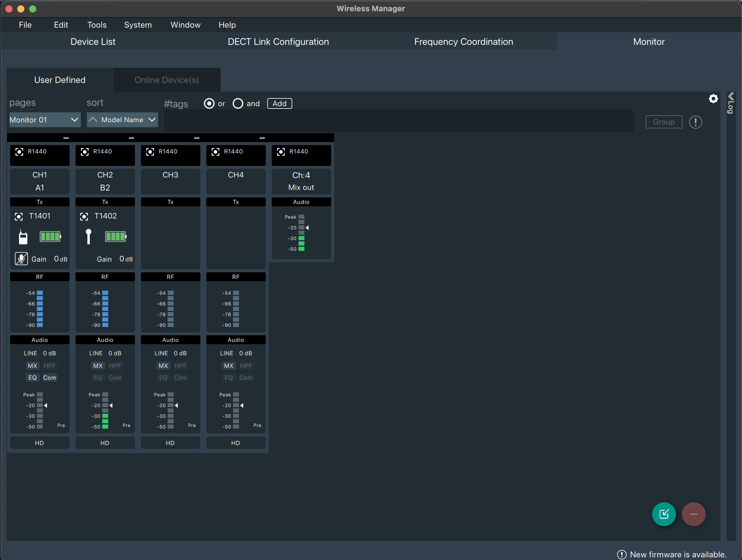This screenshot has width=742, height=560.
Task: Select the 'or' radio button for tags
Action: [x=210, y=103]
